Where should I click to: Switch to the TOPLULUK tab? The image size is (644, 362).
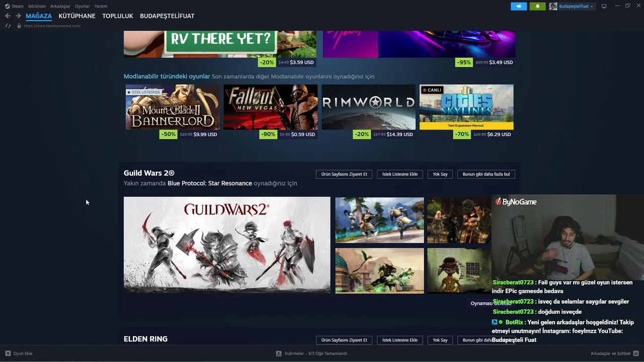(118, 16)
